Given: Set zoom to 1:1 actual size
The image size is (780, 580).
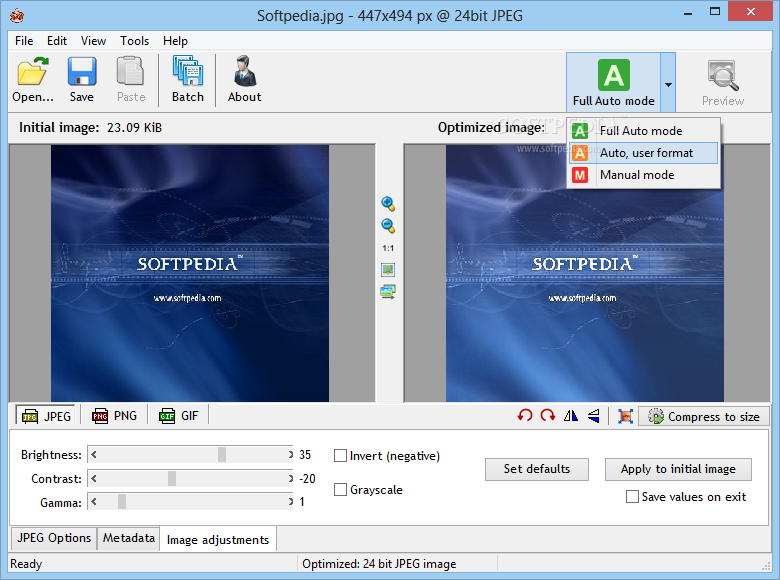Looking at the screenshot, I should tap(388, 248).
